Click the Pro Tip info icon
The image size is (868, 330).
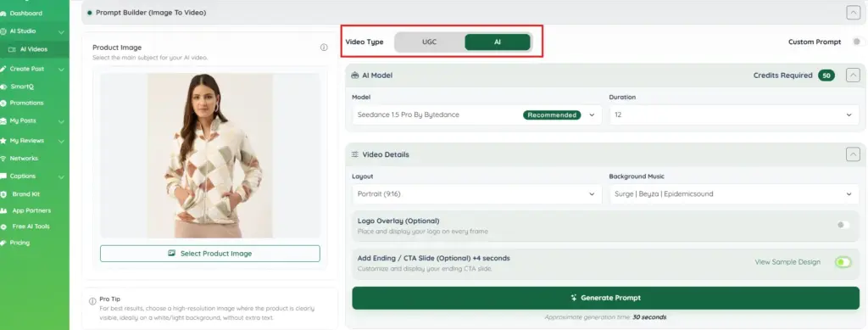pos(92,301)
